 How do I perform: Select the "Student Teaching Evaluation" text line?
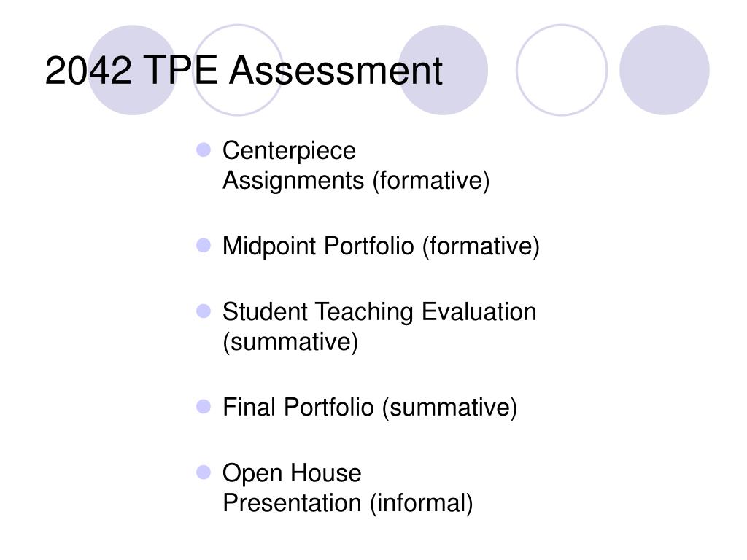pos(379,312)
